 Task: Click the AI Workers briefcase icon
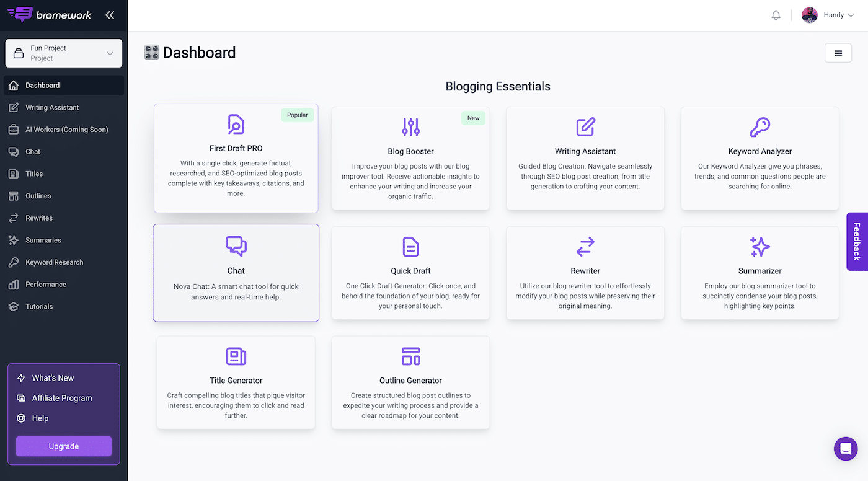pyautogui.click(x=14, y=130)
